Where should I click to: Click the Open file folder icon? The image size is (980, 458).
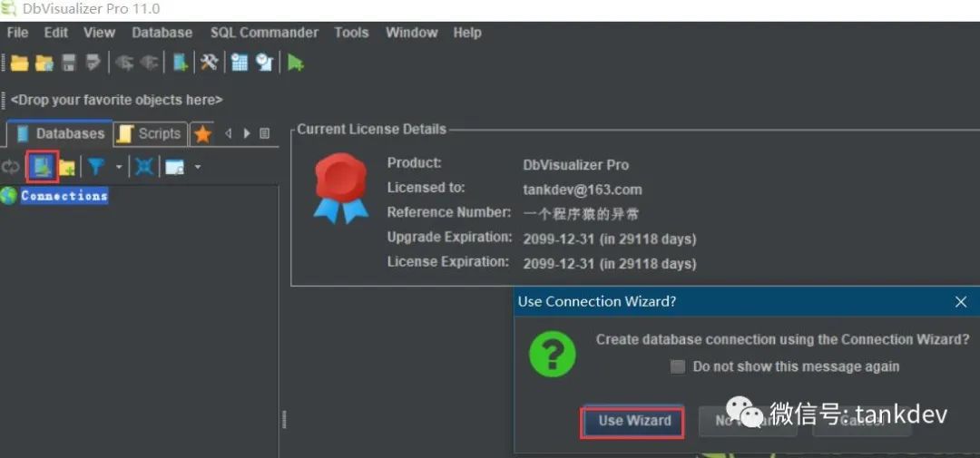point(19,63)
